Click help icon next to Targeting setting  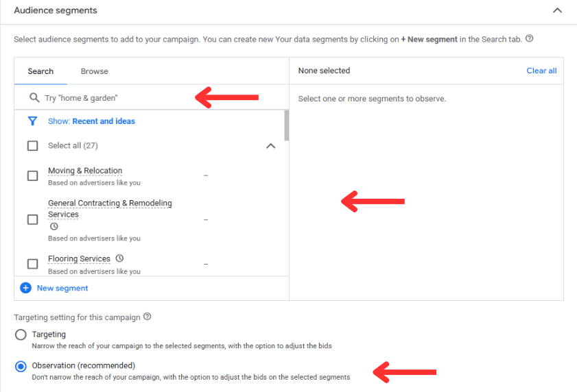click(148, 317)
